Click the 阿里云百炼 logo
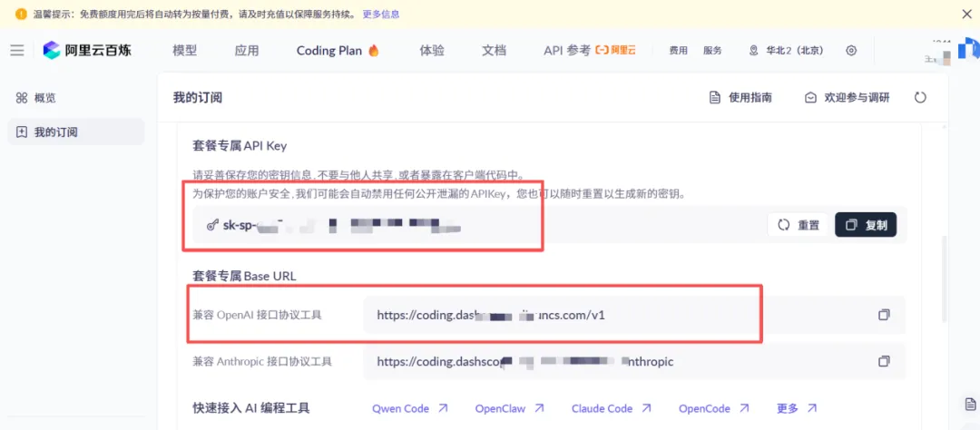Viewport: 980px width, 430px height. (87, 51)
